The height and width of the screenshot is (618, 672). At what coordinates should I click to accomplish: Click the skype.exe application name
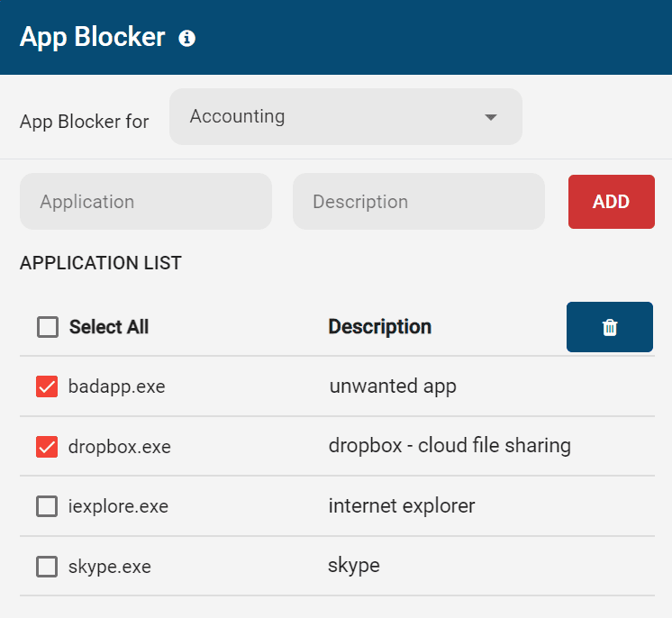pos(109,567)
